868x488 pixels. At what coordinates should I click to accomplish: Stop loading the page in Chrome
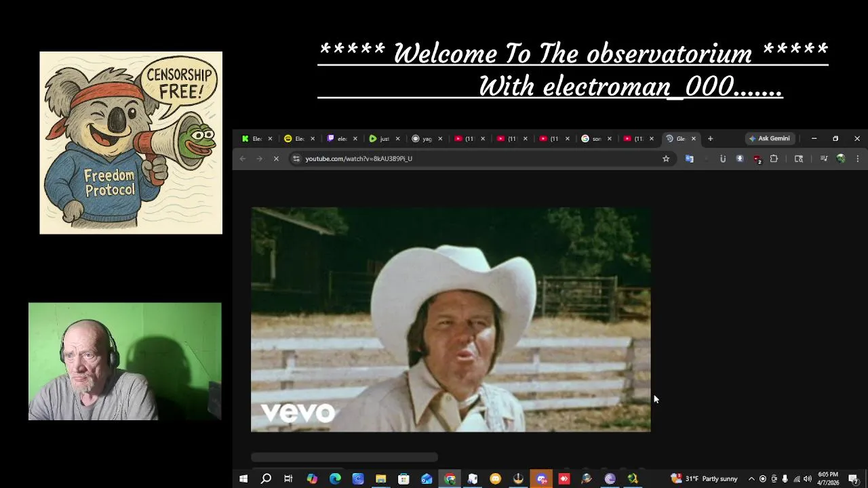[x=276, y=159]
